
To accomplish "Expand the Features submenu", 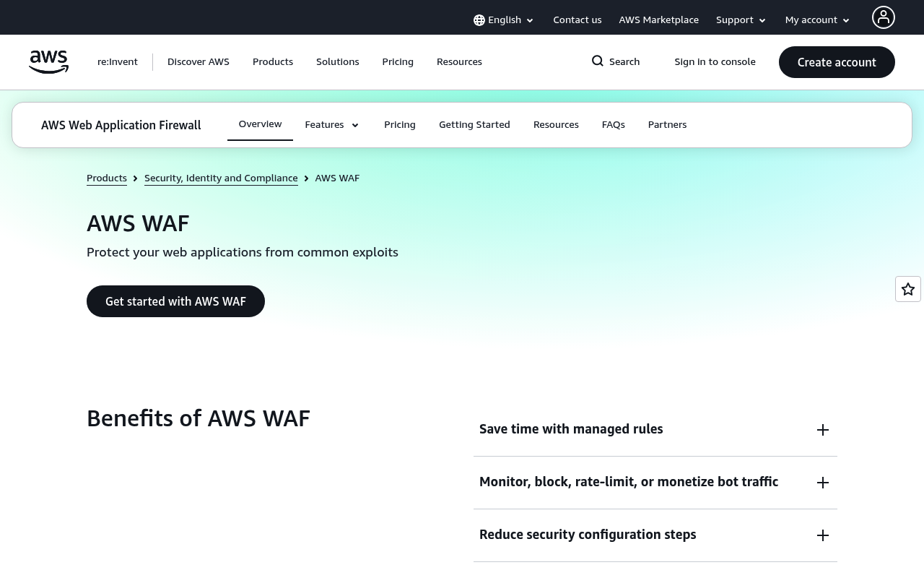I will click(332, 125).
